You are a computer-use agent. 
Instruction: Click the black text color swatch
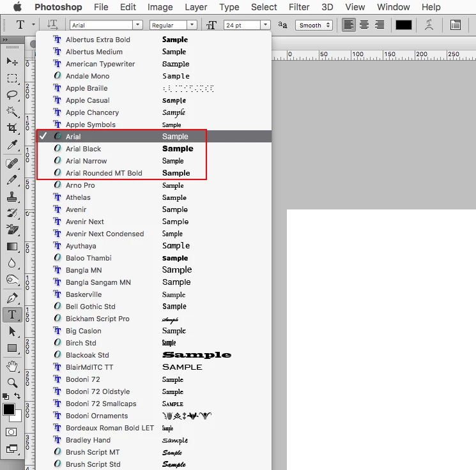click(403, 25)
